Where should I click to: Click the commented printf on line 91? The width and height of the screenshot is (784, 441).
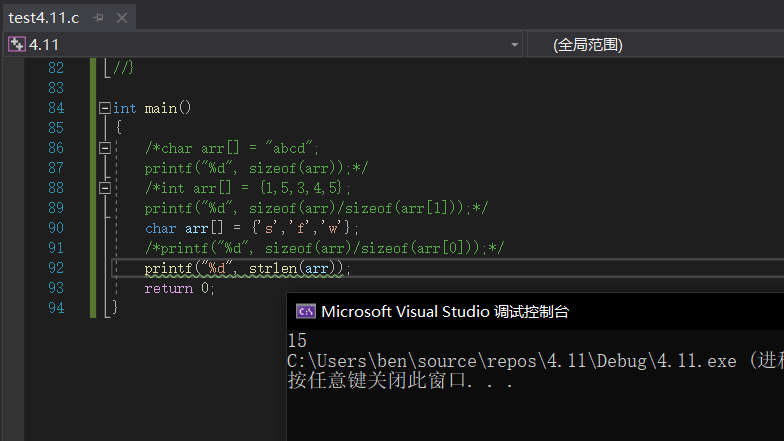[324, 248]
